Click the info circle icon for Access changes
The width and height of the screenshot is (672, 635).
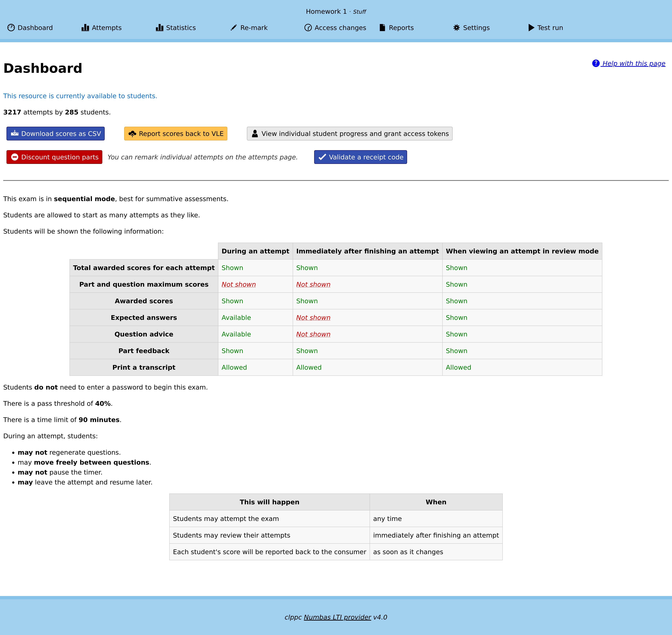coord(308,27)
